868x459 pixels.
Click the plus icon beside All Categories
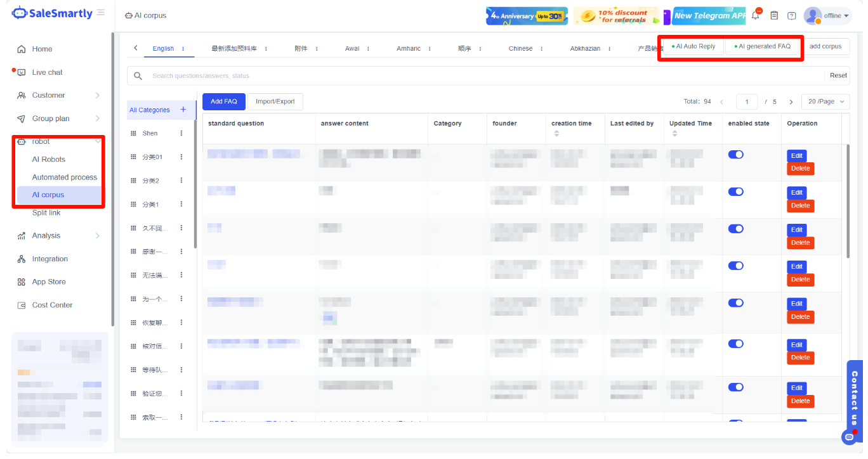point(183,110)
